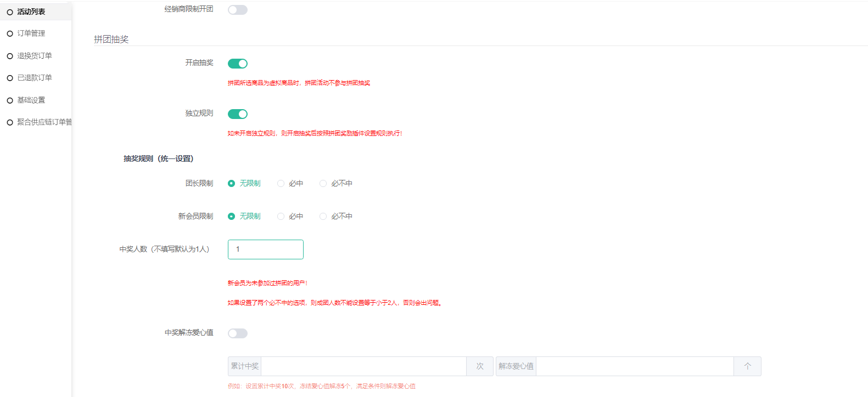
Task: Click the 解冻爱心值 input field
Action: tap(634, 366)
